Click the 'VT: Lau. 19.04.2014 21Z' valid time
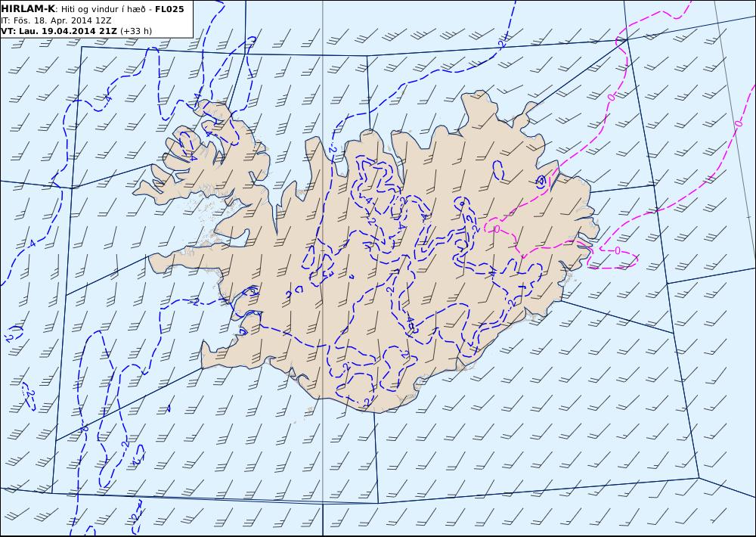The height and width of the screenshot is (537, 756). (x=59, y=31)
